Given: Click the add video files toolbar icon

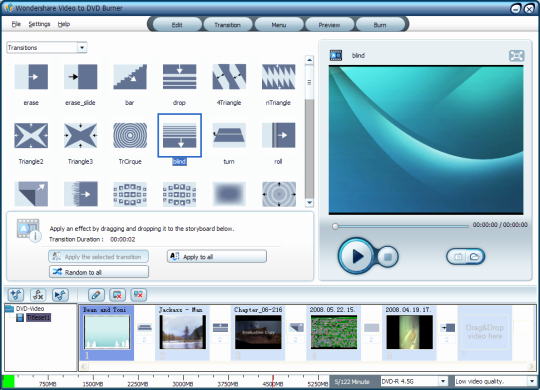Looking at the screenshot, I should (x=16, y=295).
